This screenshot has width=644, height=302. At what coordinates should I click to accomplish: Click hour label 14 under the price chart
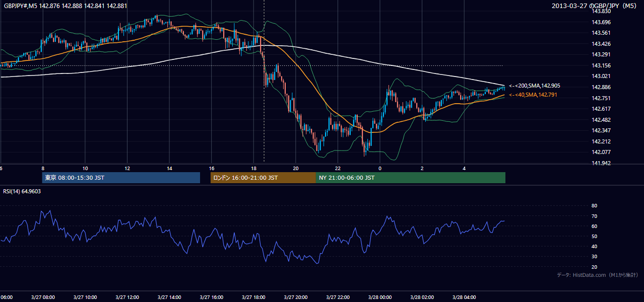[169, 169]
